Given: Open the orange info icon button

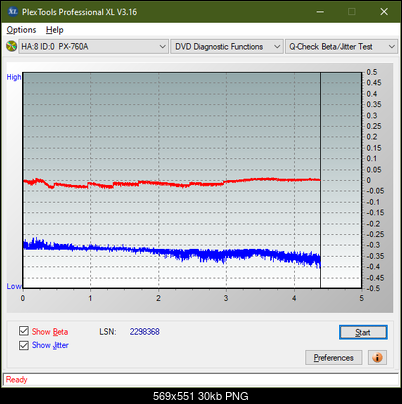Looking at the screenshot, I should [377, 358].
